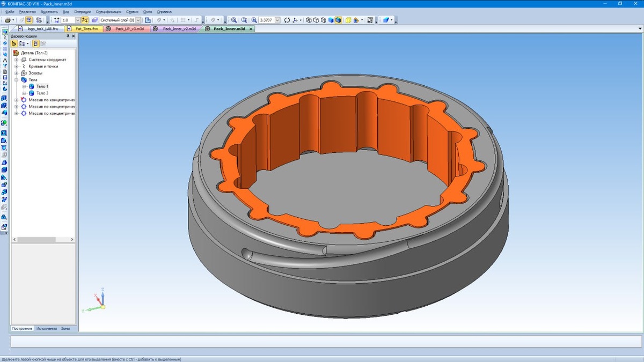Click tree structure view icon in panel
The image size is (644, 362).
14,43
